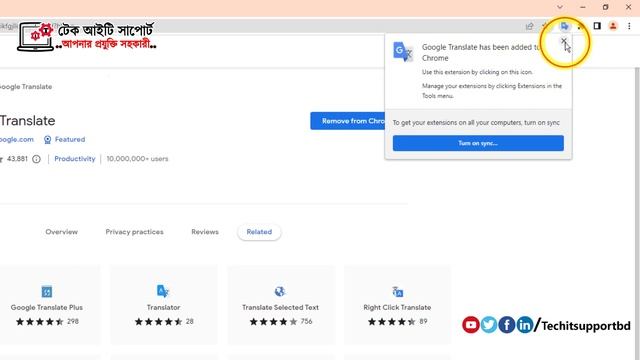640x360 pixels.
Task: Switch to the Reviews tab
Action: click(x=205, y=232)
